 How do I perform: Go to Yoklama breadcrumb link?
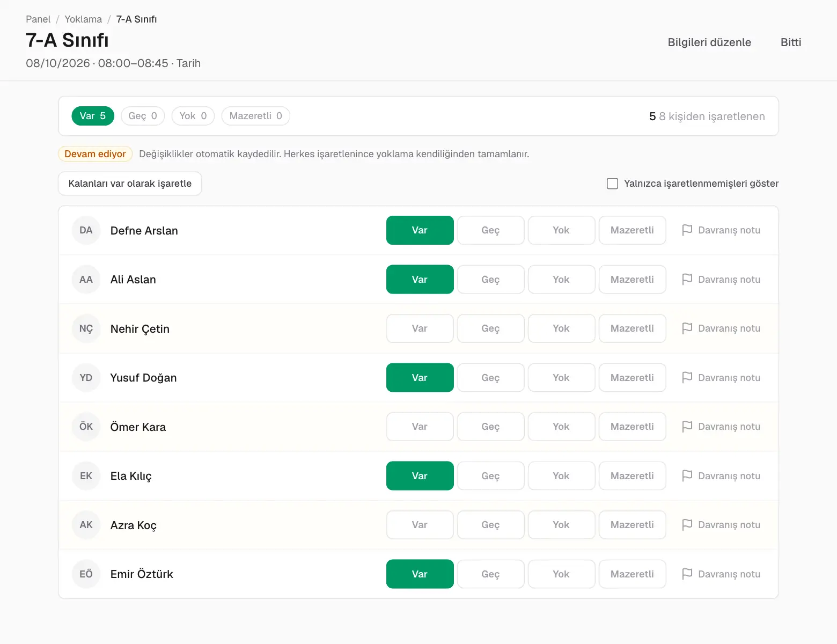coord(83,19)
